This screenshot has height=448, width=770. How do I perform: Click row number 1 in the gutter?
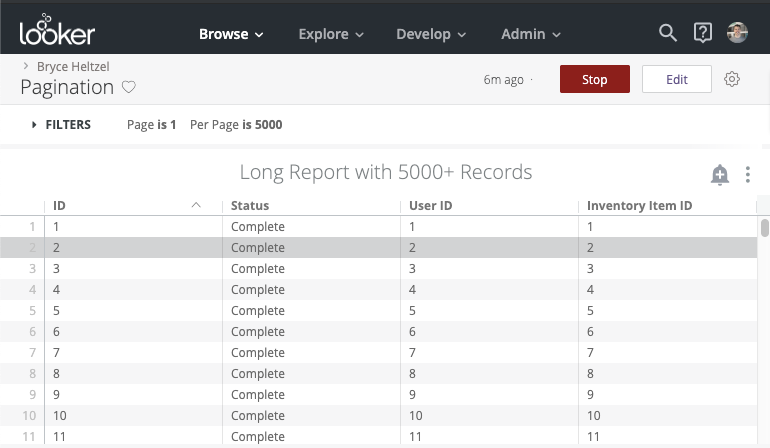click(x=32, y=226)
